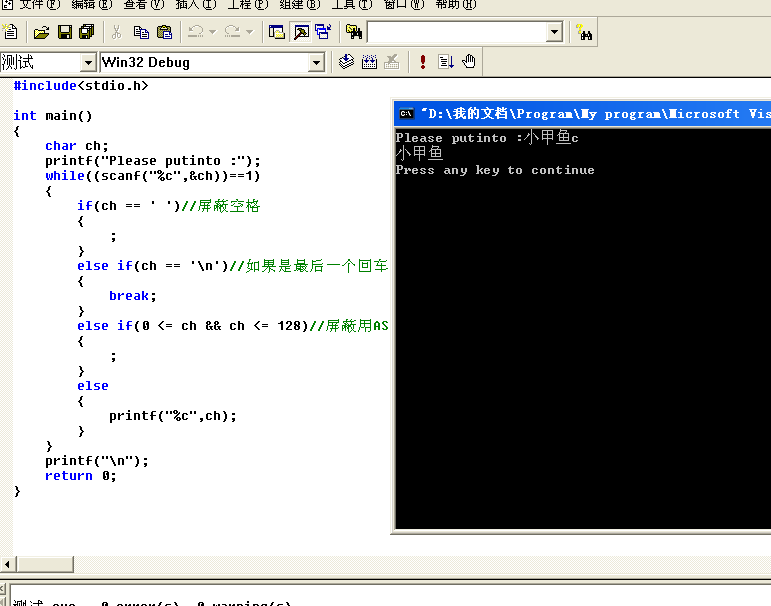The width and height of the screenshot is (771, 606).
Task: Click the Go debug icon
Action: [x=446, y=62]
